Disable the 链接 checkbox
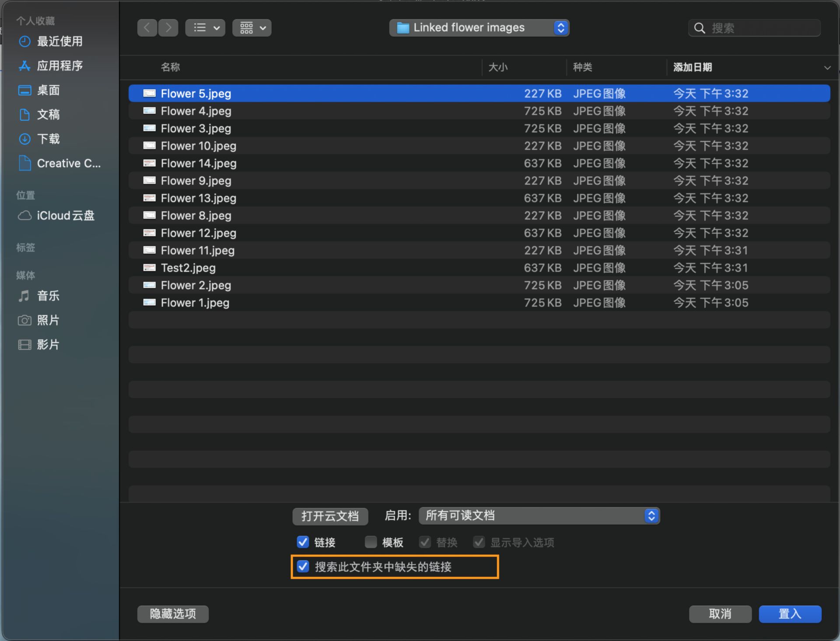Viewport: 840px width, 641px height. (x=303, y=542)
